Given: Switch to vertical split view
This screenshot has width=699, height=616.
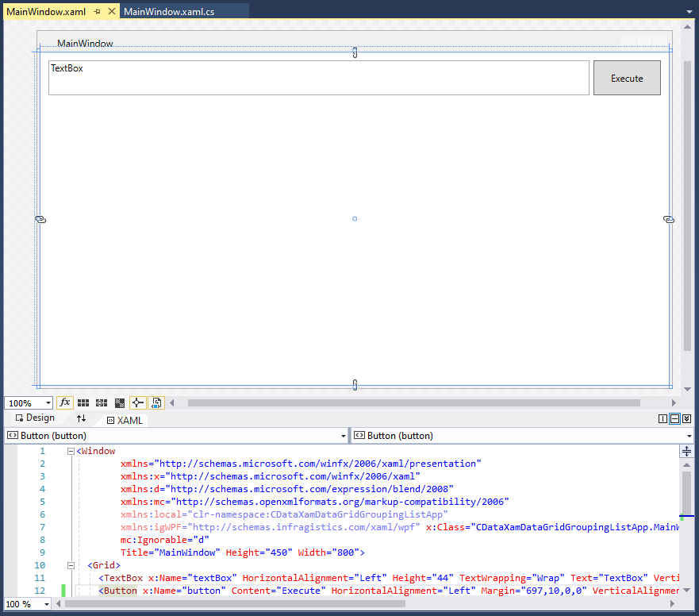Looking at the screenshot, I should 663,419.
